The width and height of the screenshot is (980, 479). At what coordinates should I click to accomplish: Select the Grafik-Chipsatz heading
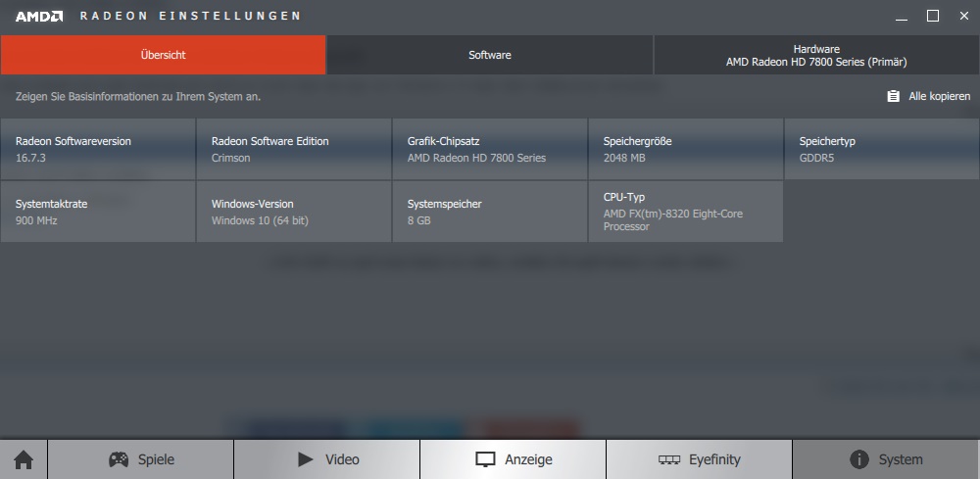tap(444, 141)
